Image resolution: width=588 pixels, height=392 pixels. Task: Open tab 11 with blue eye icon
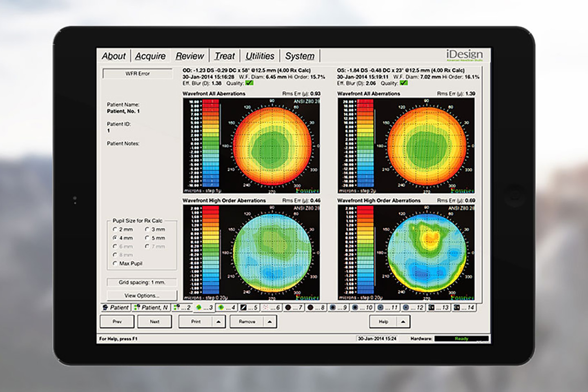click(387, 307)
